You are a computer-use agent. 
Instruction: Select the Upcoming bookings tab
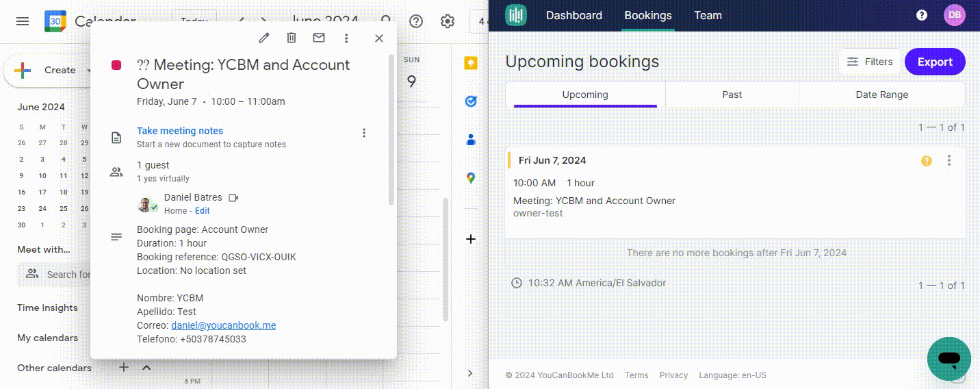(585, 95)
